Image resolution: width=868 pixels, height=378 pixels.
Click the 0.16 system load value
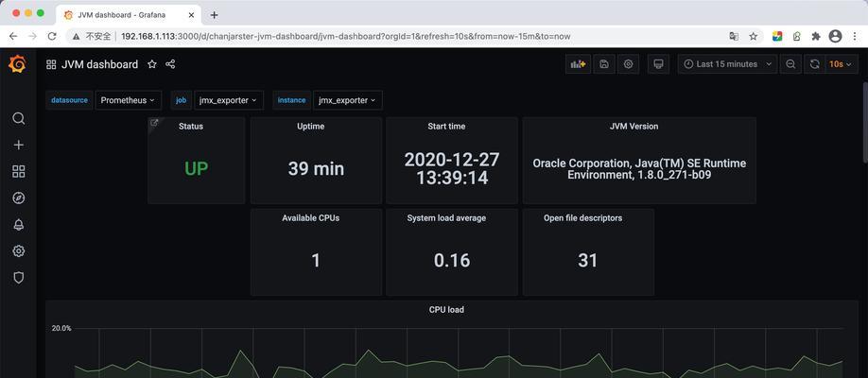click(452, 260)
